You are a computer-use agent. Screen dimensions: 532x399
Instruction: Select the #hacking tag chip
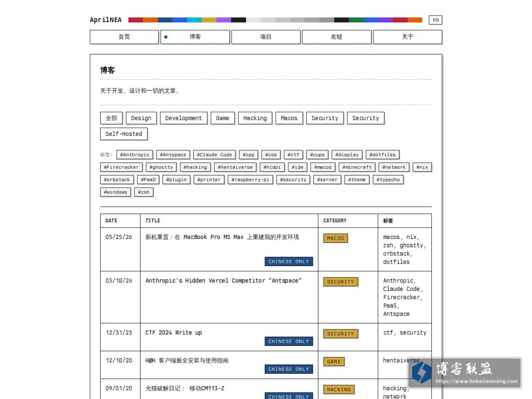pyautogui.click(x=196, y=167)
